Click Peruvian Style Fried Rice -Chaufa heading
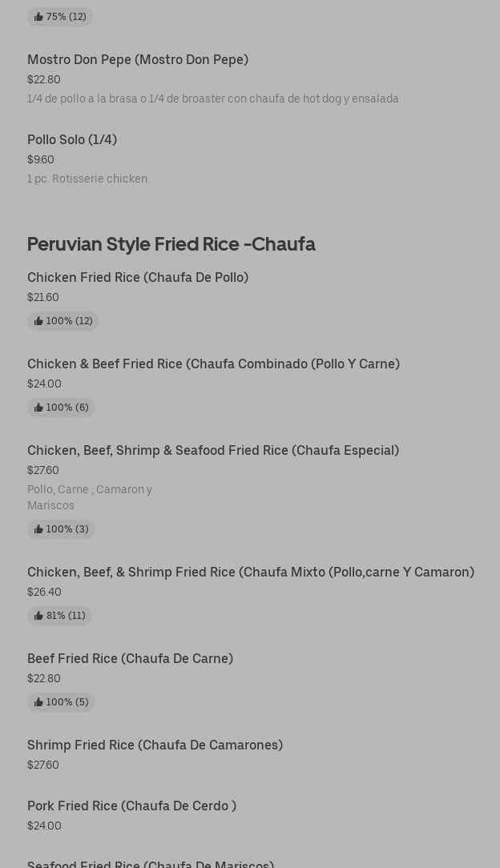 pyautogui.click(x=171, y=244)
